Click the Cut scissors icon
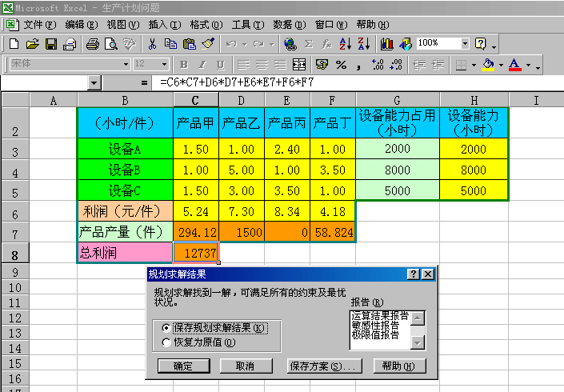The height and width of the screenshot is (392, 564). pos(152,44)
